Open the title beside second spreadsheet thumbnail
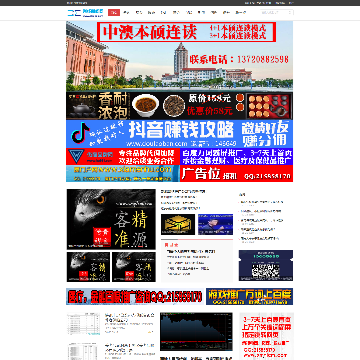The image size is (360, 360). pyautogui.click(x=130, y=347)
